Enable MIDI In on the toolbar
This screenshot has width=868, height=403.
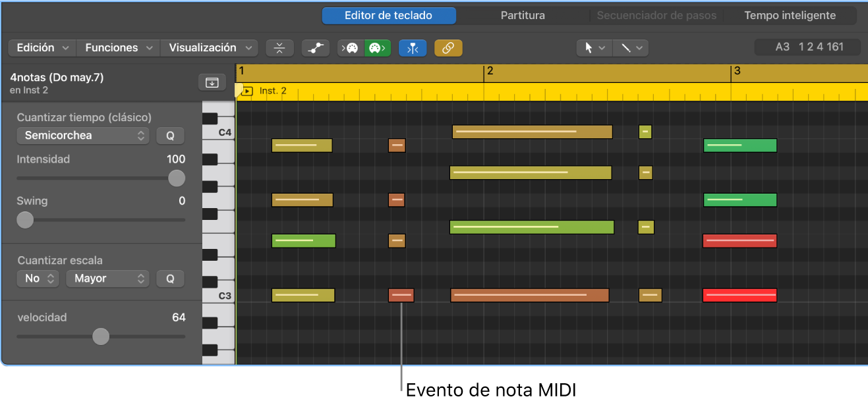(x=351, y=47)
